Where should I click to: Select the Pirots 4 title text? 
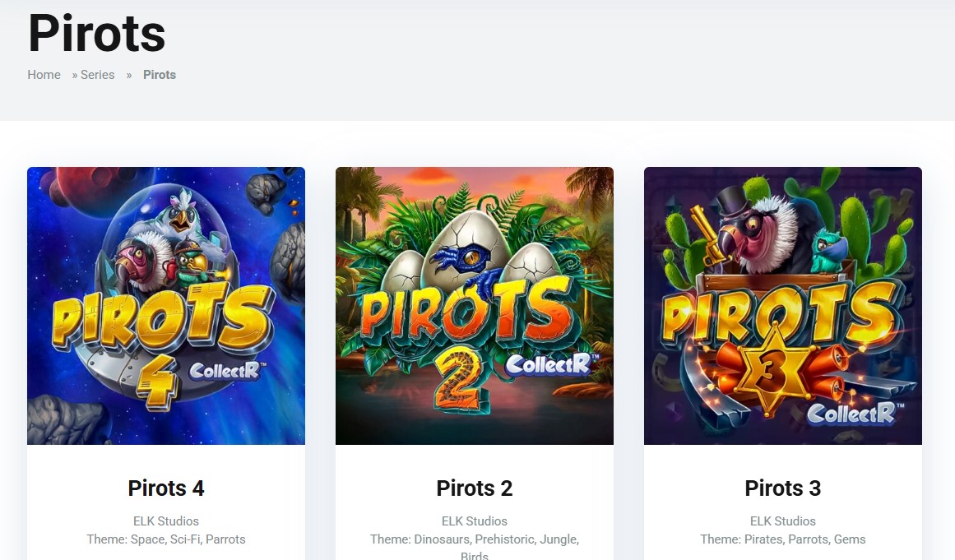[x=166, y=488]
